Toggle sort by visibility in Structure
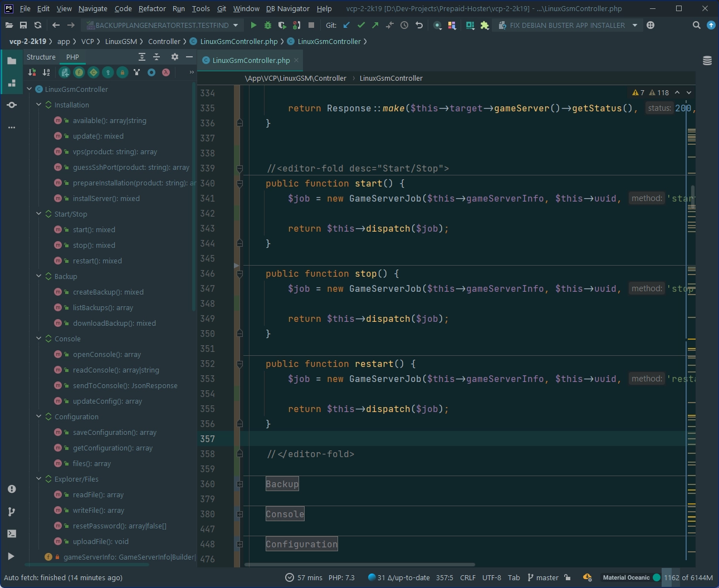 coord(32,72)
